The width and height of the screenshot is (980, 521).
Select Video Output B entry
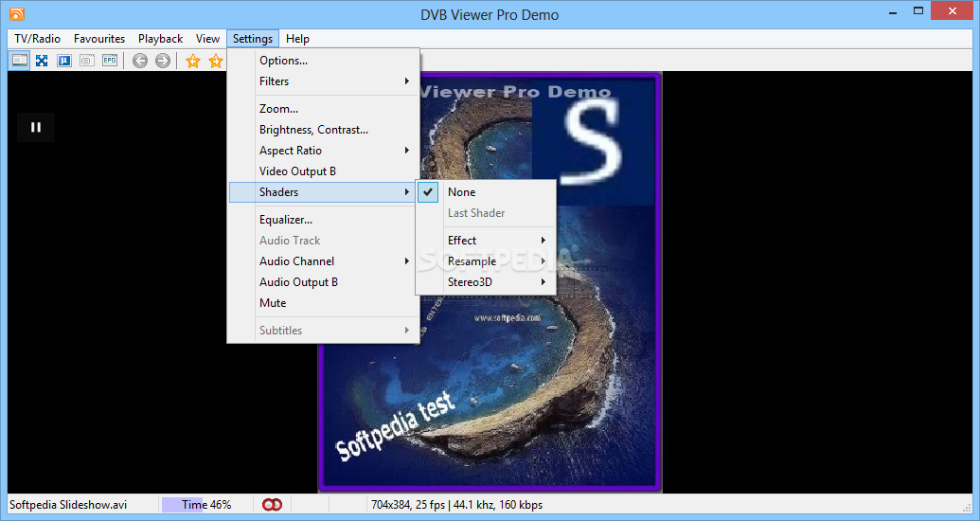coord(324,171)
